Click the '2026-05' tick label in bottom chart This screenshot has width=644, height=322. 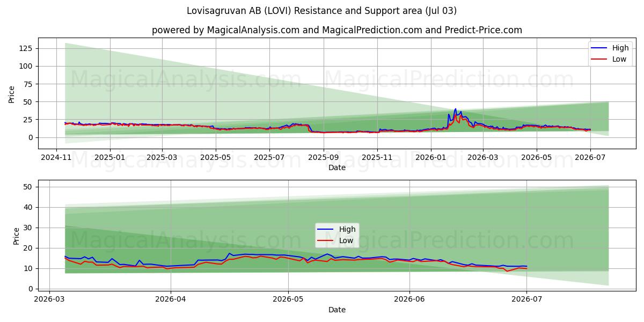point(288,300)
